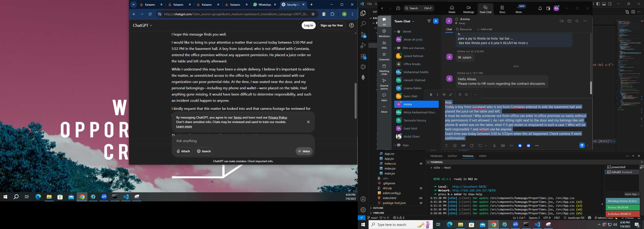The width and height of the screenshot is (644, 229).
Task: Star the Amina chat
Action: (x=456, y=19)
